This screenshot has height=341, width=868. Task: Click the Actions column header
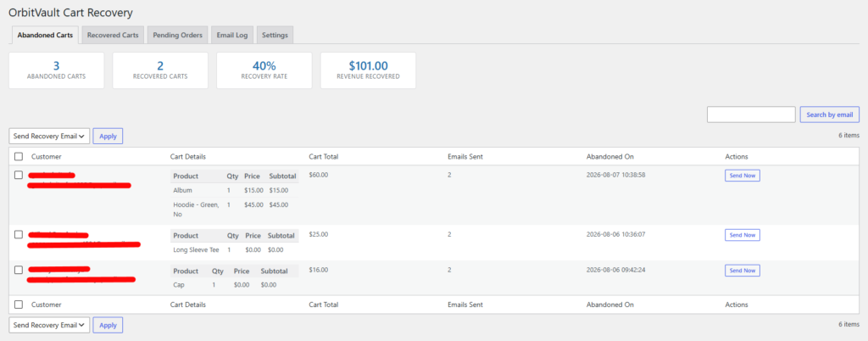coord(737,157)
